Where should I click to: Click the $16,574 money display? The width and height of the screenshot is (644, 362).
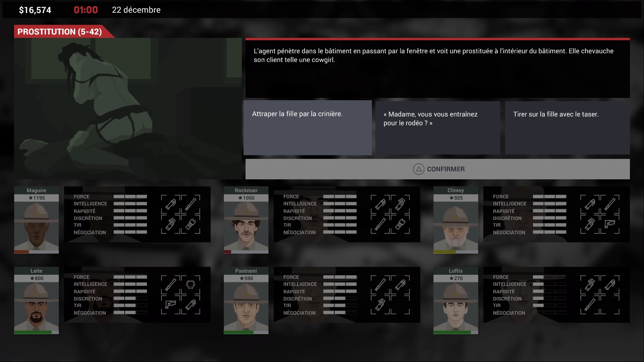(35, 10)
